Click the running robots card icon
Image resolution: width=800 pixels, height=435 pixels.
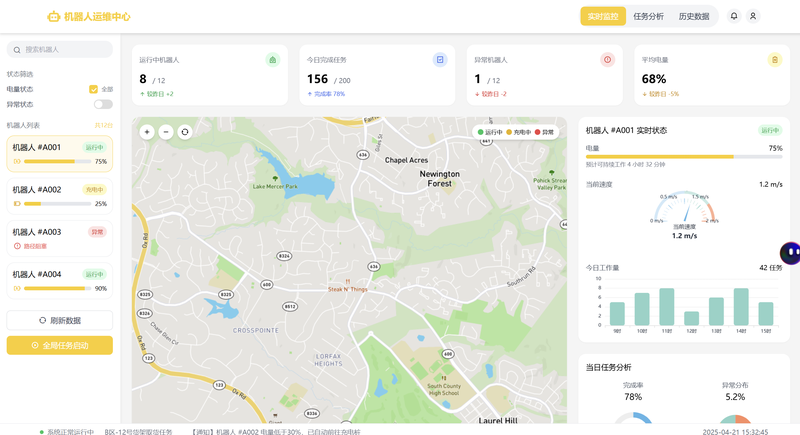(x=272, y=60)
